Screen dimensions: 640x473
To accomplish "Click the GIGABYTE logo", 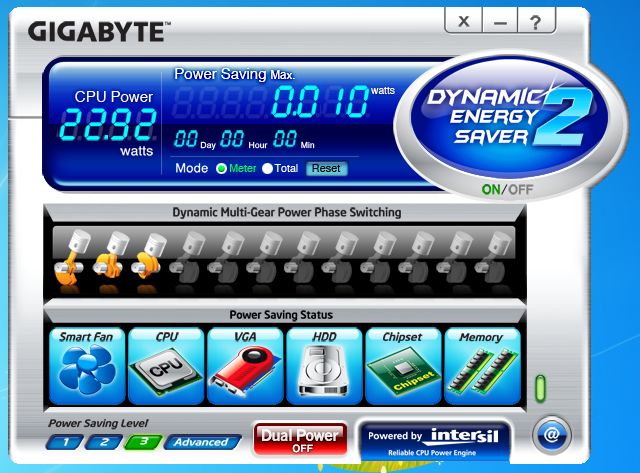I will point(99,32).
